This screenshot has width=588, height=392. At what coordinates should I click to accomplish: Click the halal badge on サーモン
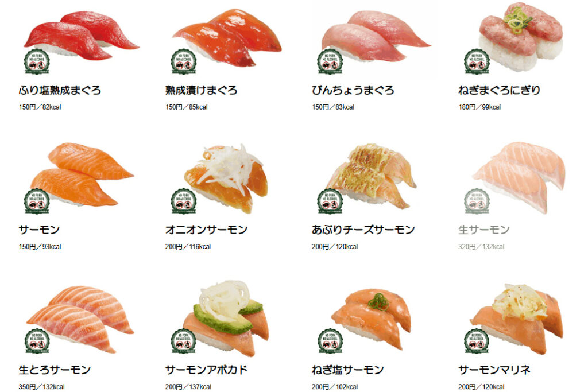[37, 201]
